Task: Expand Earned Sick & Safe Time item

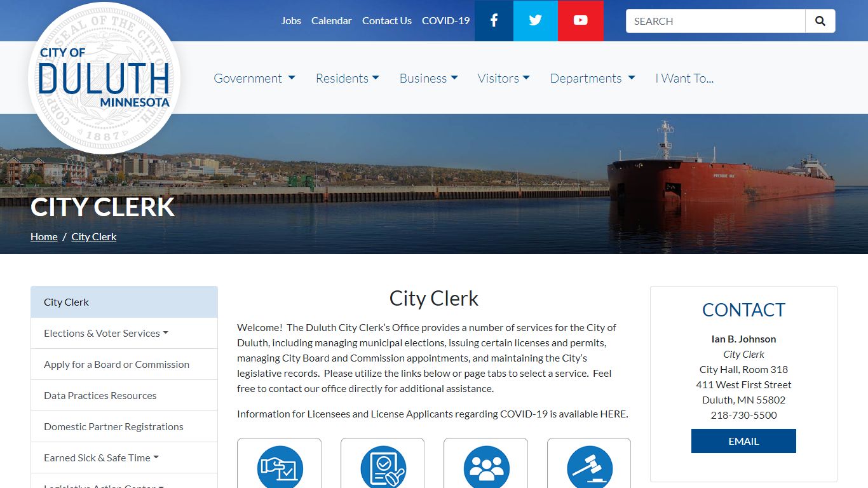Action: point(124,457)
